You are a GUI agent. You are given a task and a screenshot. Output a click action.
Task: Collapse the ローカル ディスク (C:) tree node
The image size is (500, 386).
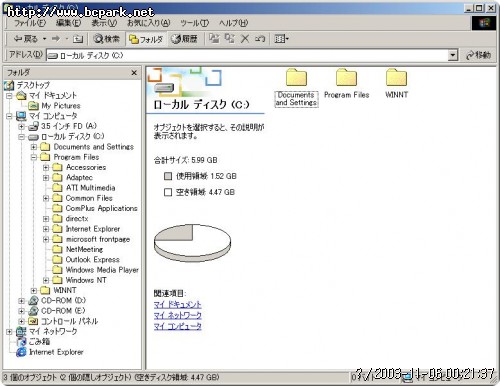coord(22,137)
